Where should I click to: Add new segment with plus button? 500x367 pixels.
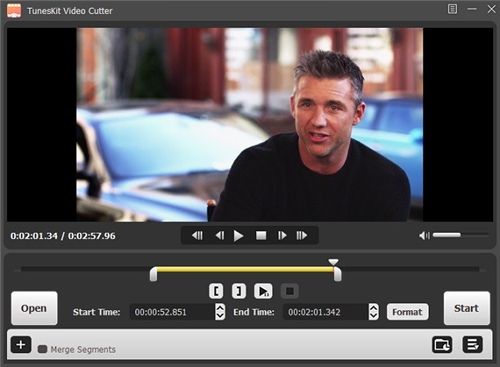(x=21, y=345)
